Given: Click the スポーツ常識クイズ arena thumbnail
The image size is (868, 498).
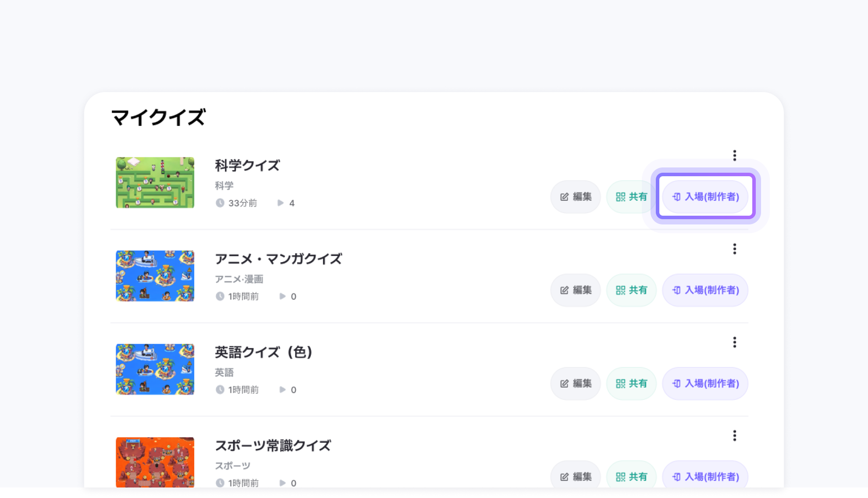Looking at the screenshot, I should coord(155,462).
